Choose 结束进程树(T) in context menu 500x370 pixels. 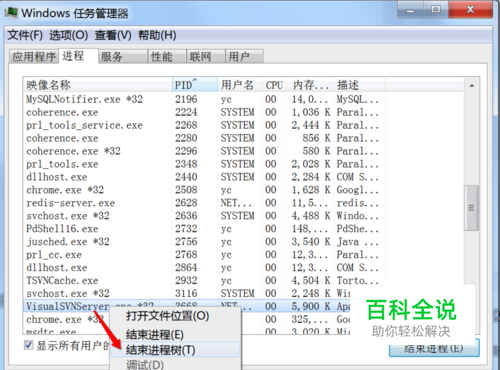pyautogui.click(x=175, y=350)
